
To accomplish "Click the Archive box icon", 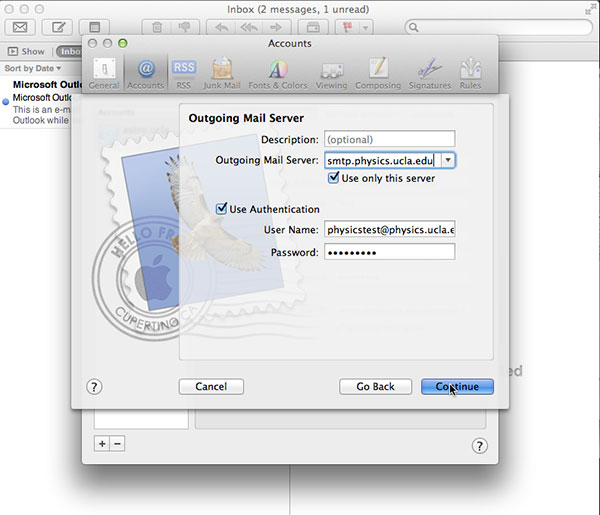I will (313, 27).
